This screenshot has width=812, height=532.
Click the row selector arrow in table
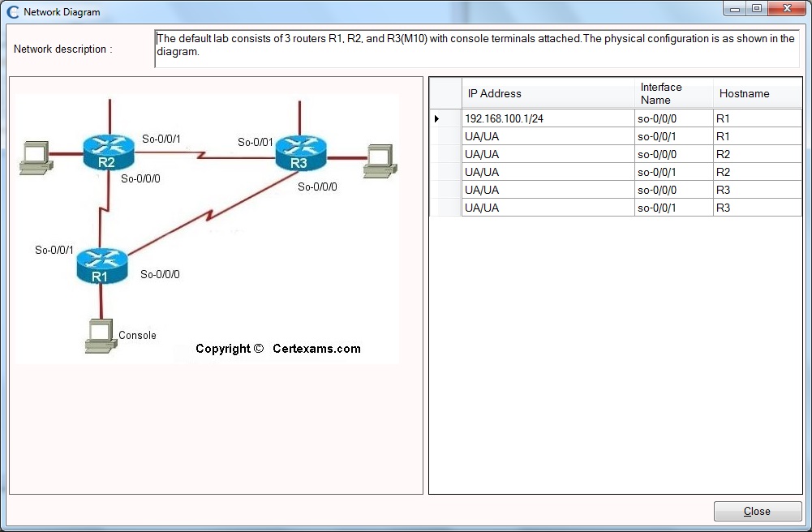[x=436, y=118]
